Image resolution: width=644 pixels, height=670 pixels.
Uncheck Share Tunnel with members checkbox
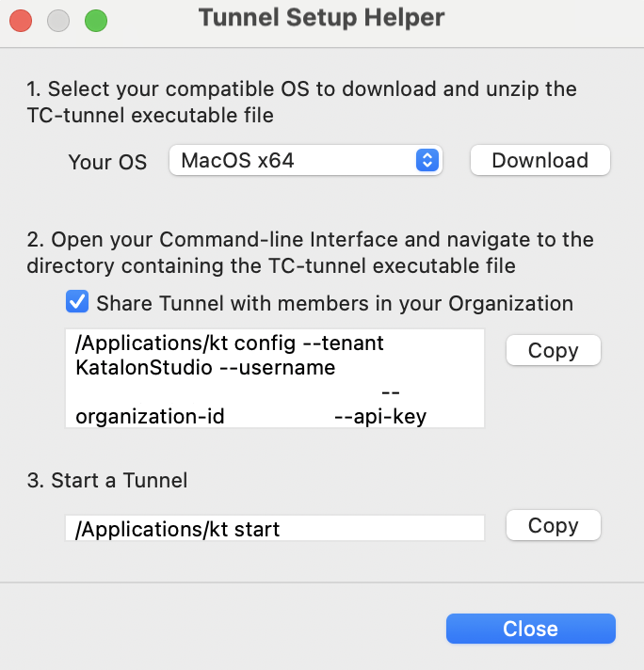pyautogui.click(x=77, y=303)
